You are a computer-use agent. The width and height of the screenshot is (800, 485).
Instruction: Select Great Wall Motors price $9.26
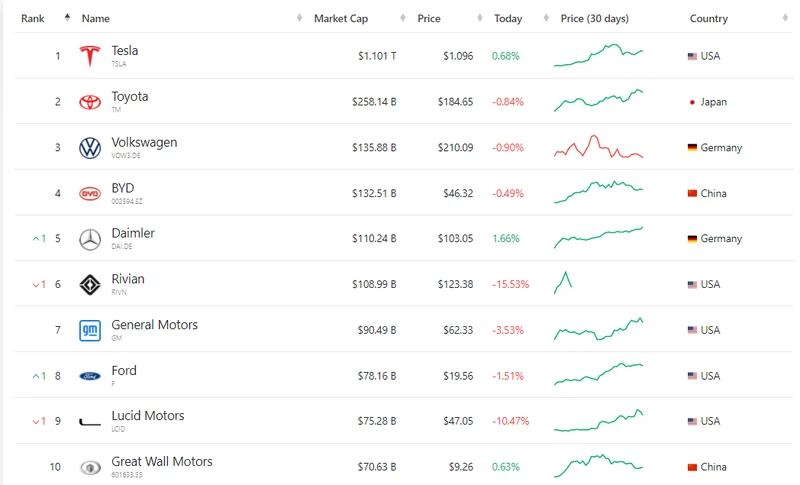(x=461, y=467)
